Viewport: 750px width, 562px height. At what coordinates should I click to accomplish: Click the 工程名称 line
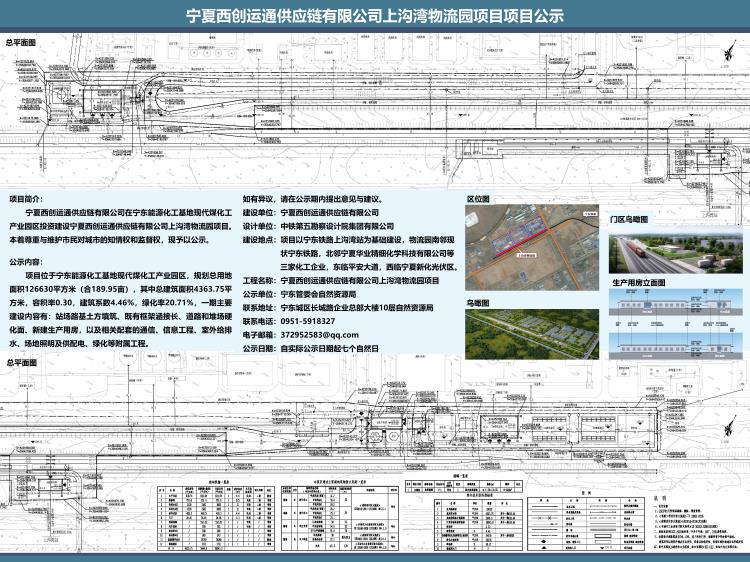point(341,280)
